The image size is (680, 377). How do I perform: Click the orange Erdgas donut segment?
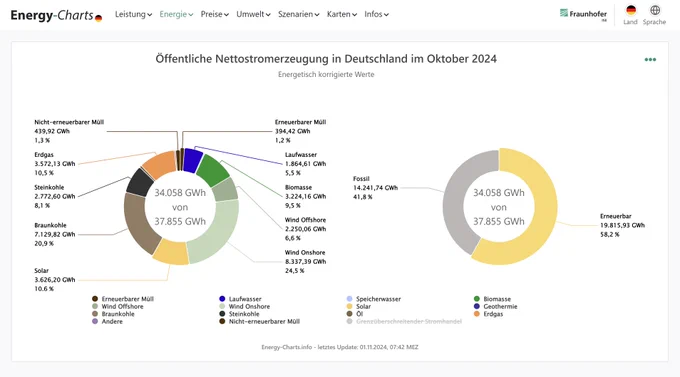pos(160,164)
